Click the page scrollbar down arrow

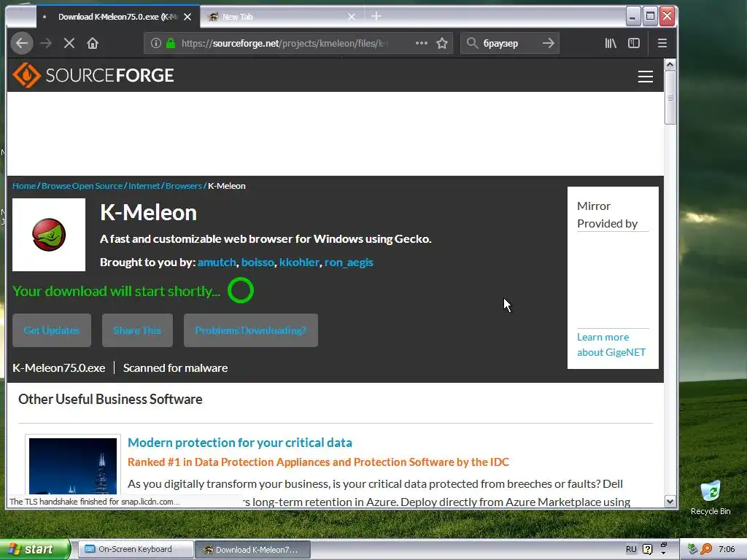click(670, 502)
